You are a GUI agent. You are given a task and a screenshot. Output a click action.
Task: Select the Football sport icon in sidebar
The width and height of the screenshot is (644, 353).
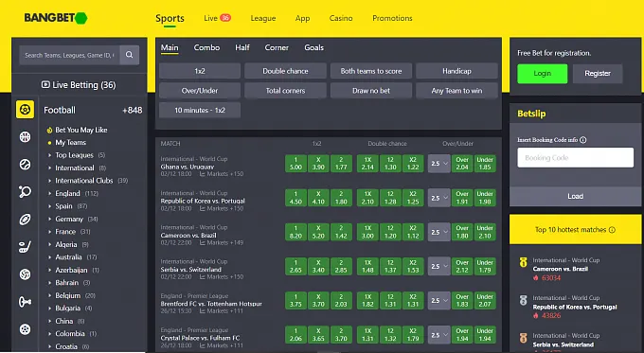point(25,110)
